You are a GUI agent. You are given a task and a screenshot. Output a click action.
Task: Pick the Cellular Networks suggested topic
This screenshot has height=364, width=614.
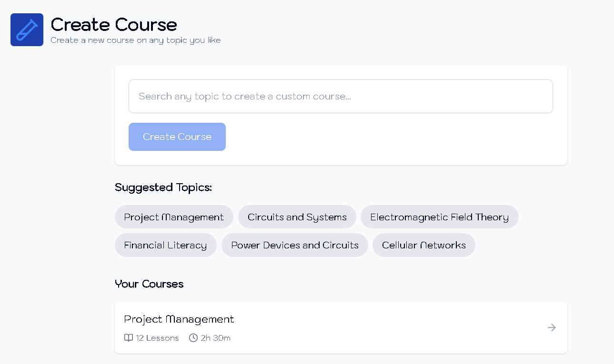(x=423, y=245)
